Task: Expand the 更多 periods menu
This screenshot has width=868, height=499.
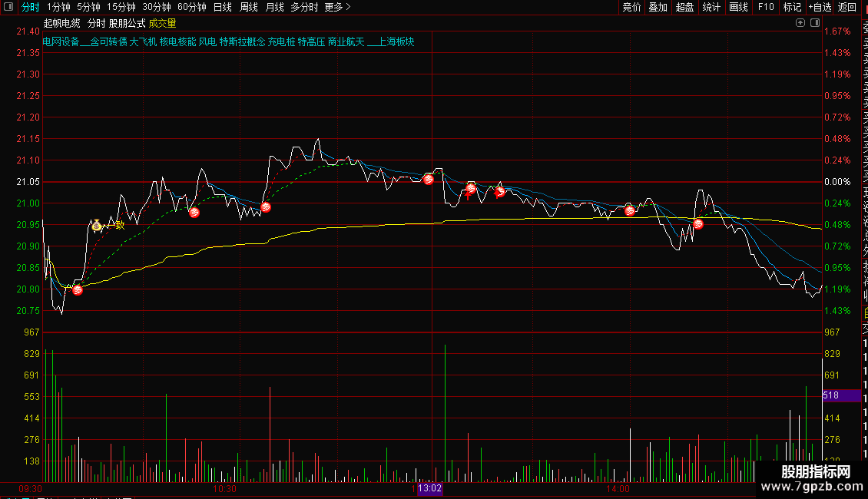Action: pyautogui.click(x=338, y=7)
